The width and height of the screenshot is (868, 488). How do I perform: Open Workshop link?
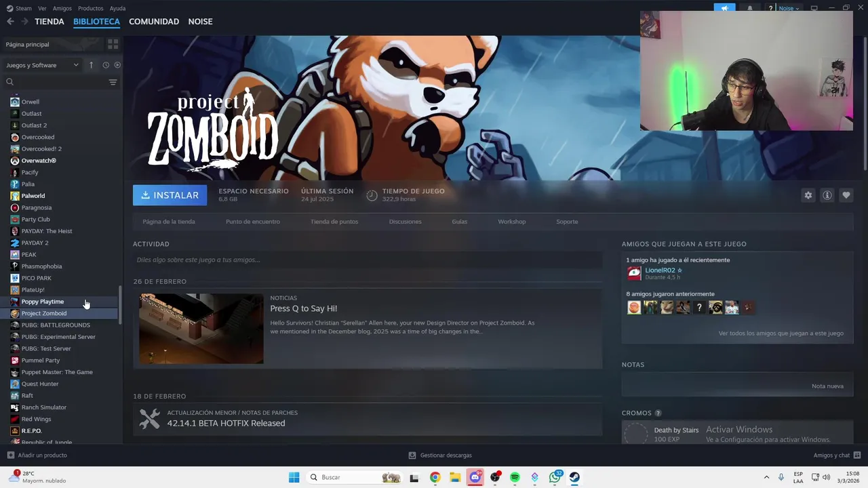coord(512,222)
